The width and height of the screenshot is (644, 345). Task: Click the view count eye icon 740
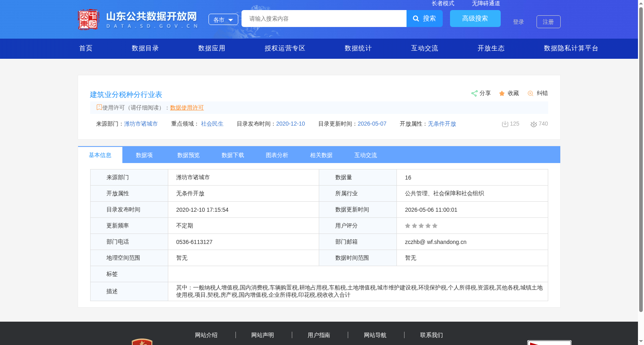pos(534,124)
